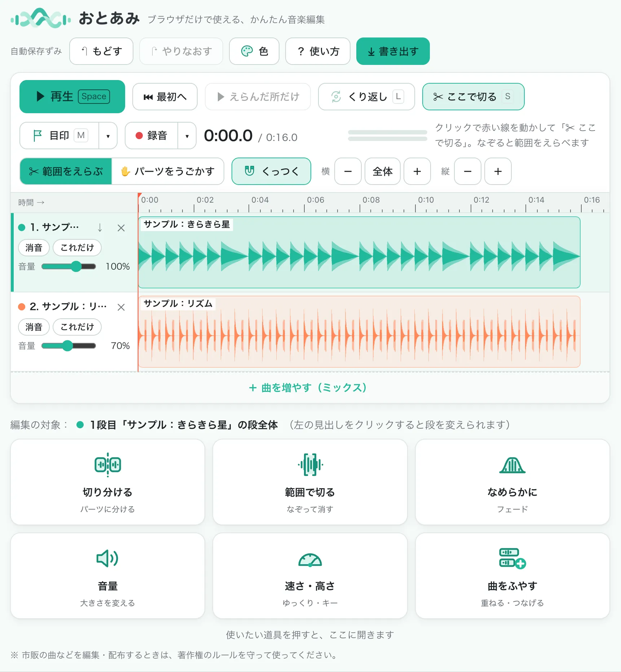Click the 0:00.0 current time display
Image resolution: width=621 pixels, height=672 pixels.
(228, 136)
